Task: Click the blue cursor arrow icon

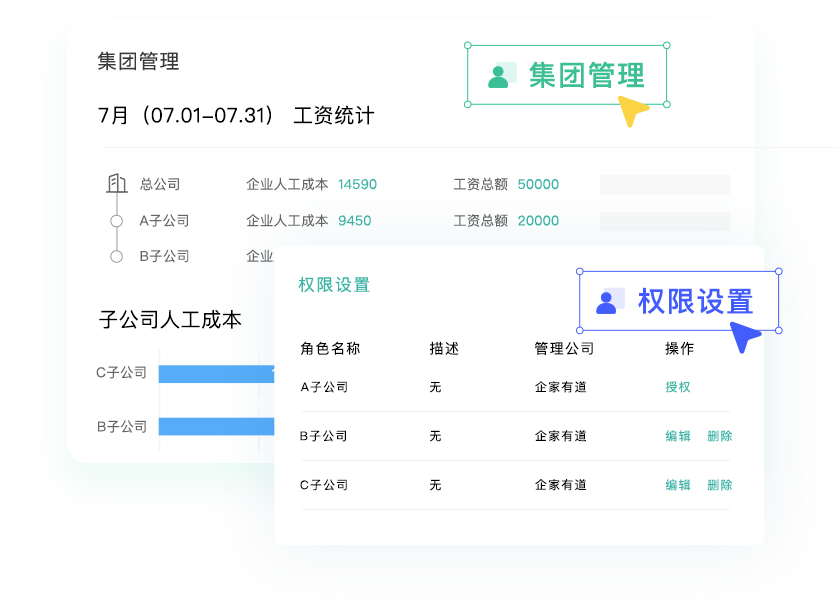Action: pyautogui.click(x=744, y=337)
